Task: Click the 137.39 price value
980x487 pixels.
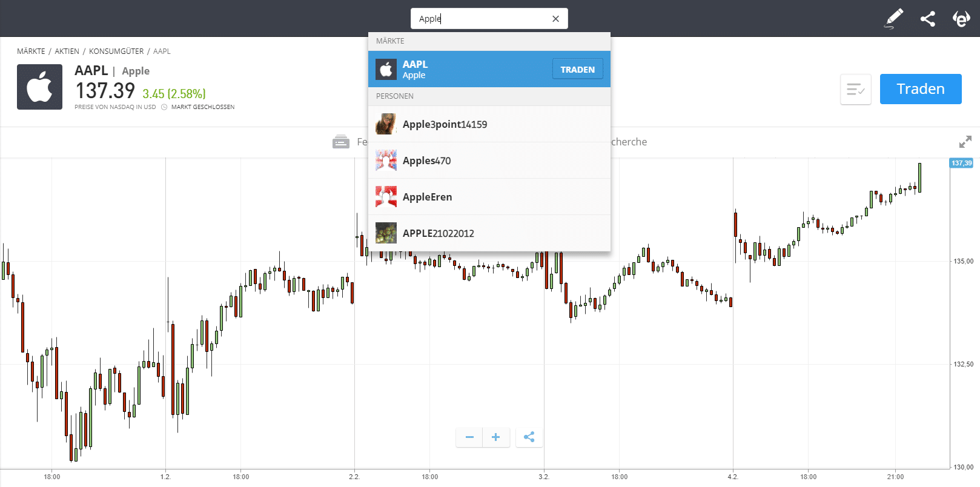Action: 105,91
